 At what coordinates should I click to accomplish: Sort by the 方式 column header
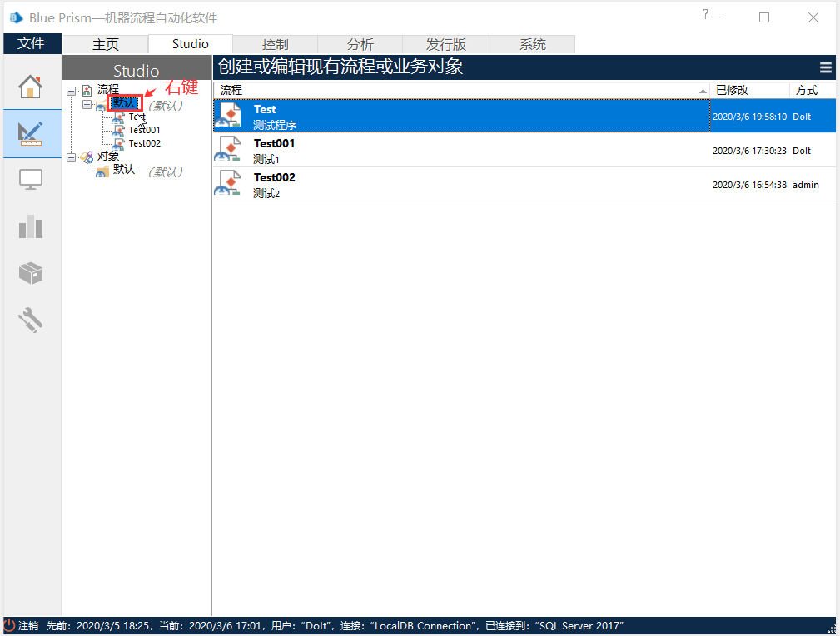coord(813,91)
